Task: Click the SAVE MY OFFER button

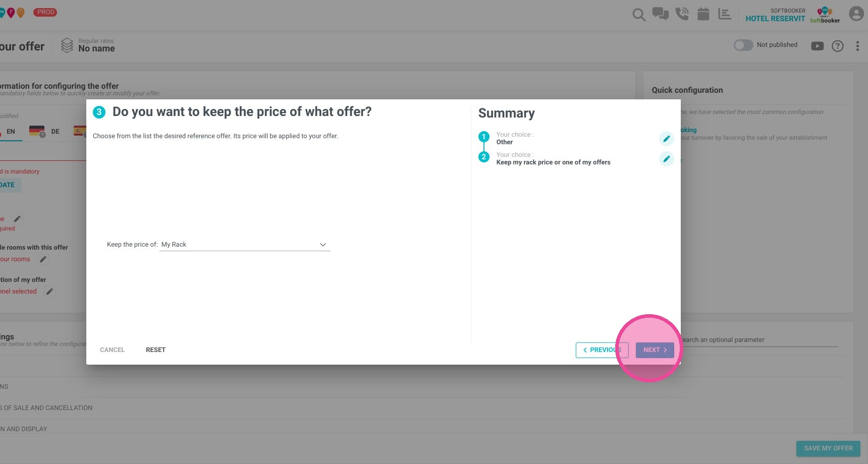Action: point(828,448)
